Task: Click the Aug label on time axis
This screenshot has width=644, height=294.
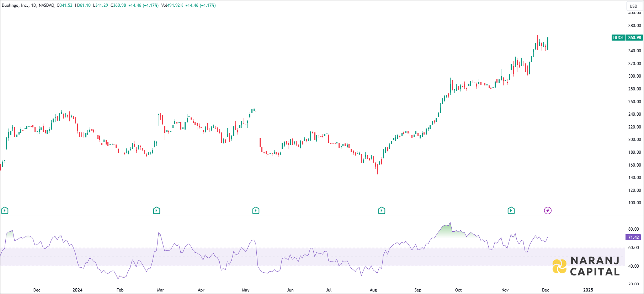Action: coord(373,290)
